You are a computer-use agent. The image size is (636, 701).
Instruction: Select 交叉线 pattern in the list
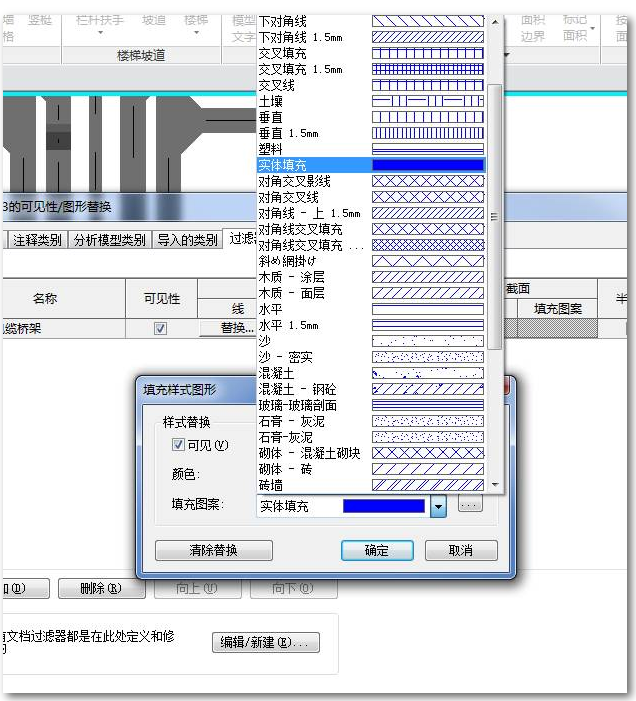[x=371, y=85]
